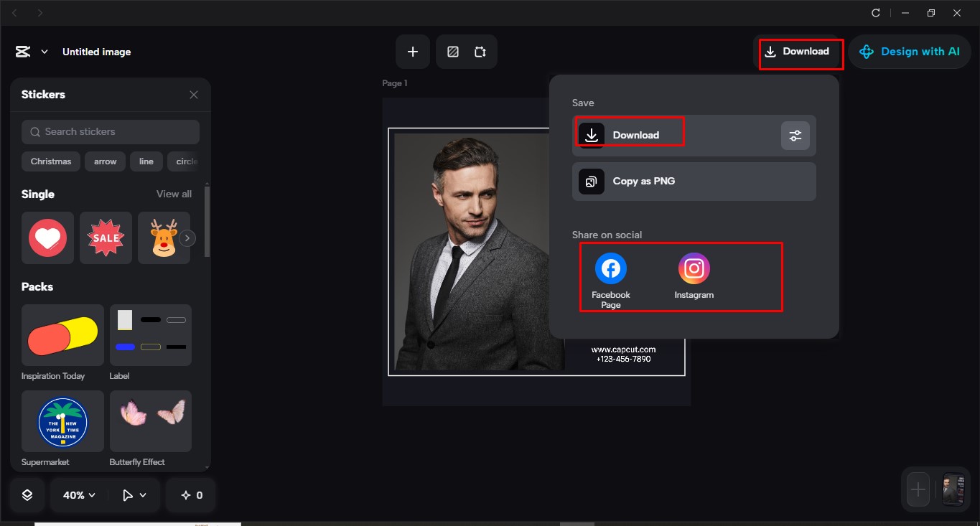Screen dimensions: 980x526
Task: View all Single stickers
Action: pos(173,194)
